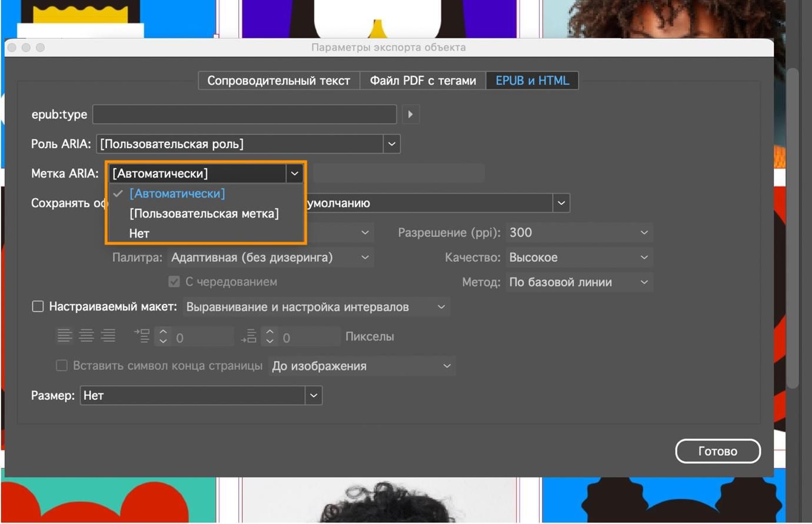Open the Разрешение (ppi) dropdown
This screenshot has width=812, height=524.
pos(579,233)
